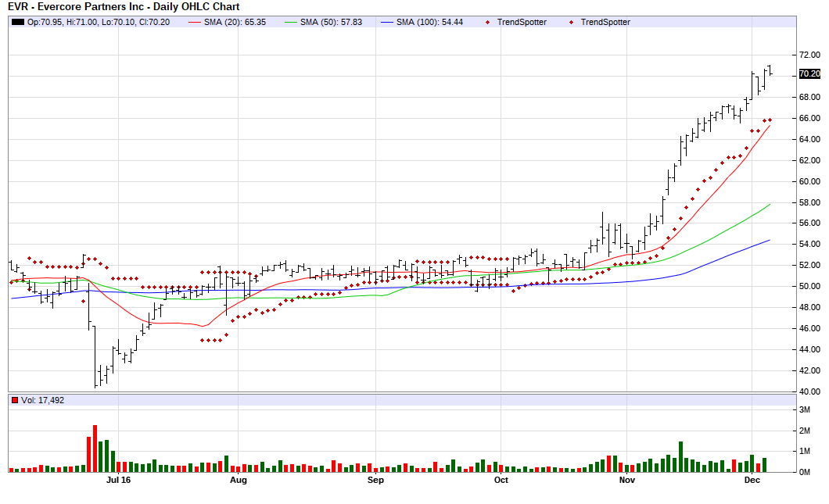Click the 50.00 price axis label
The height and width of the screenshot is (504, 829).
click(x=809, y=286)
